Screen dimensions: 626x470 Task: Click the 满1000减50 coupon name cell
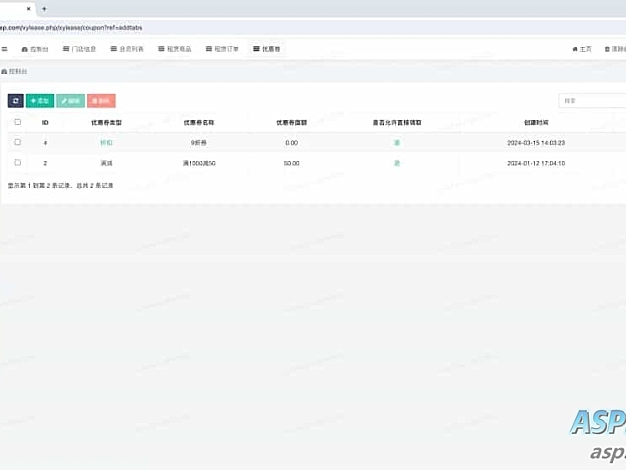point(199,163)
